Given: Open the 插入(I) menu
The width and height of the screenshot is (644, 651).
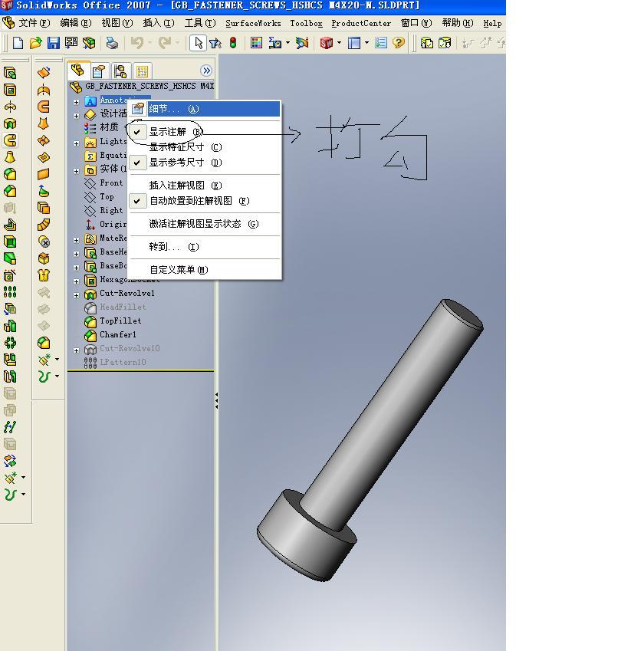Looking at the screenshot, I should pyautogui.click(x=159, y=23).
